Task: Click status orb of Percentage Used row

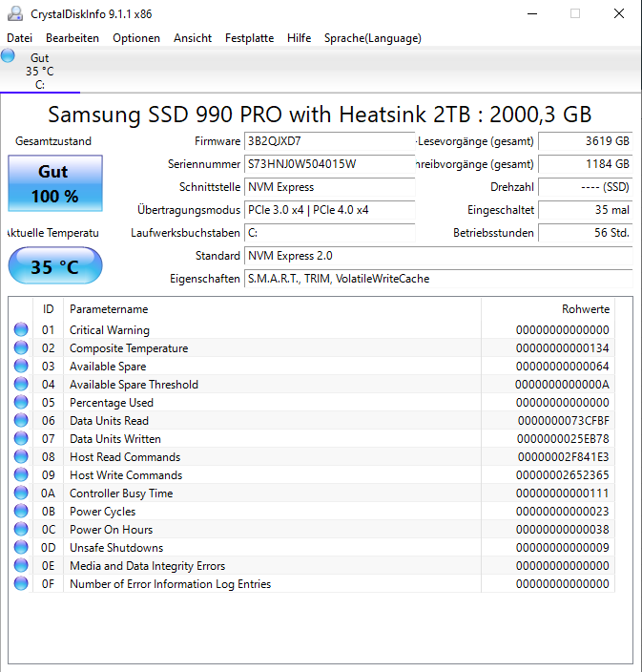Action: point(21,402)
